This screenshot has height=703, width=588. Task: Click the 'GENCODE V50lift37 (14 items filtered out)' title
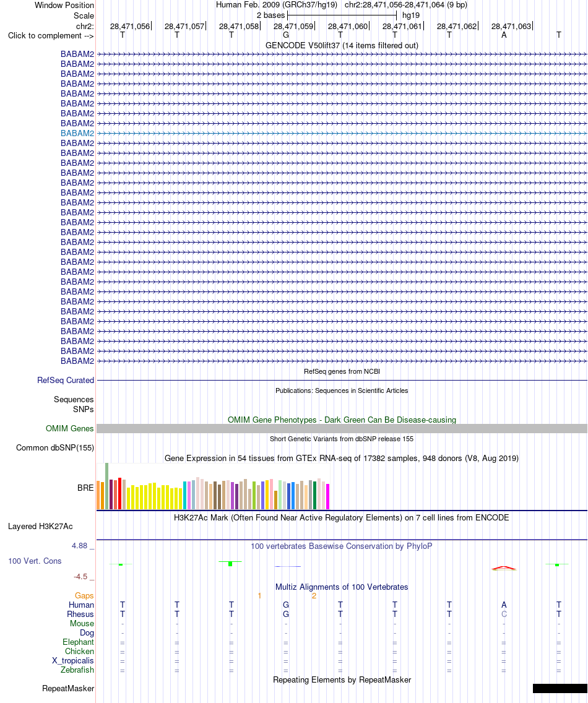click(342, 45)
